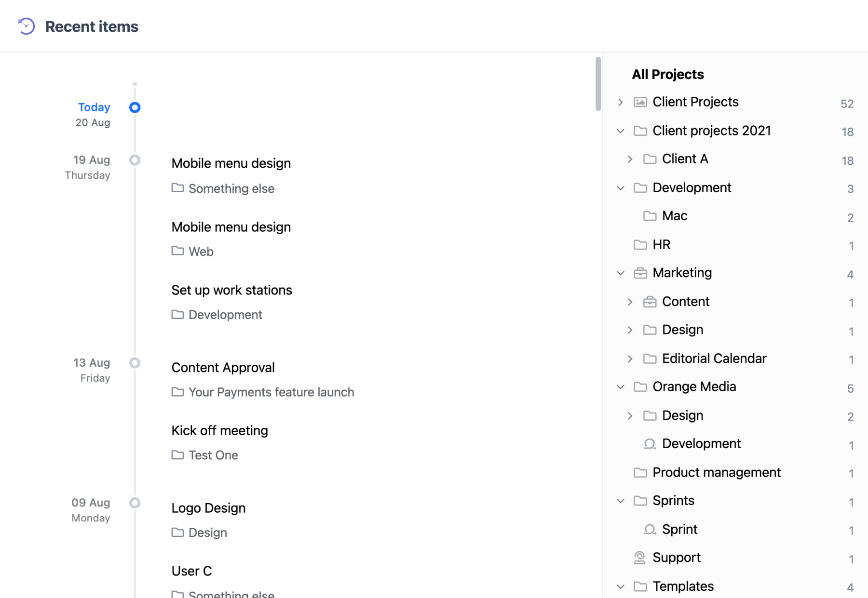
Task: Click the HR folder icon
Action: [640, 245]
